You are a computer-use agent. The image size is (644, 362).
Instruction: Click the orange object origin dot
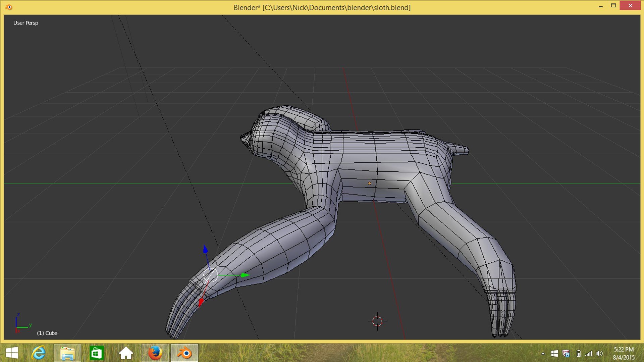pyautogui.click(x=369, y=184)
